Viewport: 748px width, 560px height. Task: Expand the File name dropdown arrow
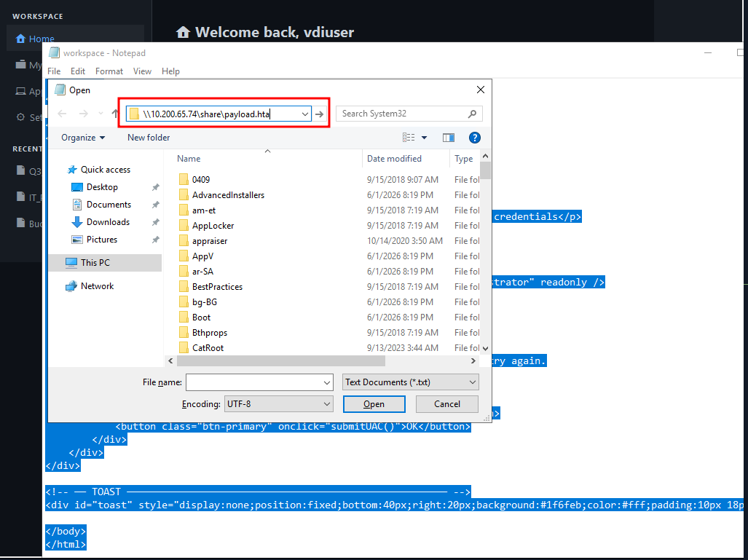327,382
